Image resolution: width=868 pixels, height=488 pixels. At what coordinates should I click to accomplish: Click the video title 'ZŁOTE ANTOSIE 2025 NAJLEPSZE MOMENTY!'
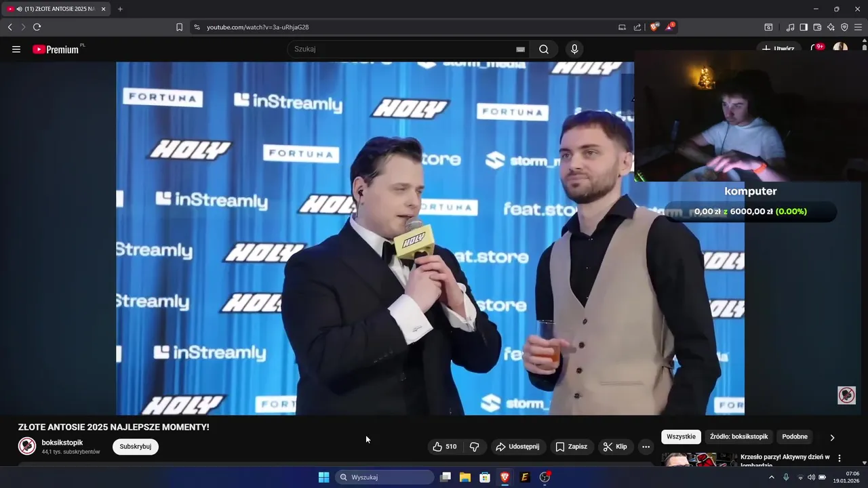click(113, 427)
